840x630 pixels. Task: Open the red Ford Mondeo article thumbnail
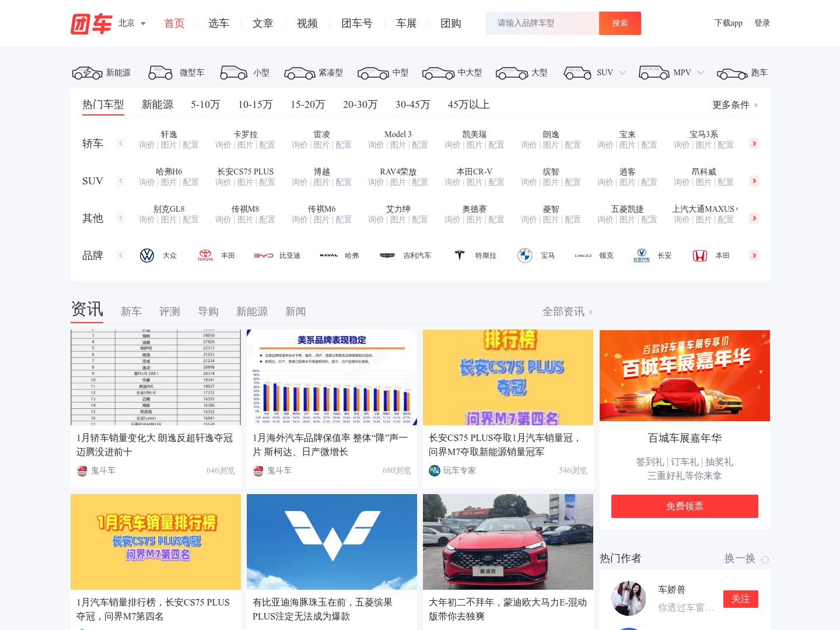click(x=508, y=542)
